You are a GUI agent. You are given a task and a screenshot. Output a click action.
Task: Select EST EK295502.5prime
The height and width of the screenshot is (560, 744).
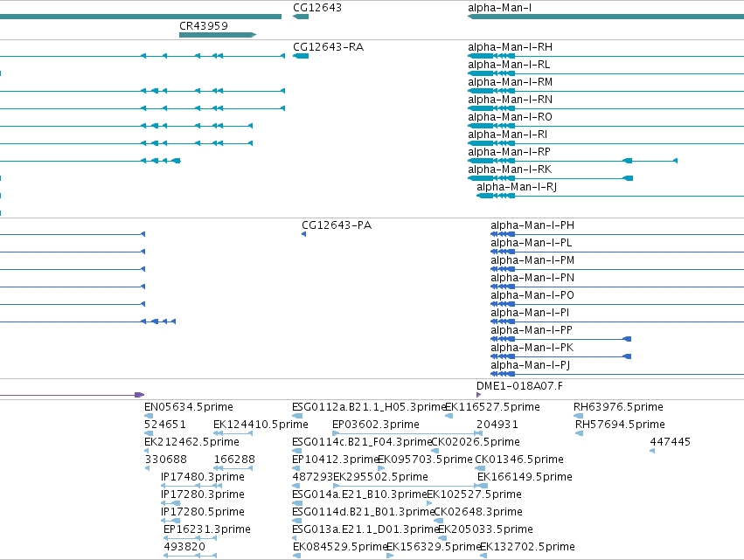380,477
